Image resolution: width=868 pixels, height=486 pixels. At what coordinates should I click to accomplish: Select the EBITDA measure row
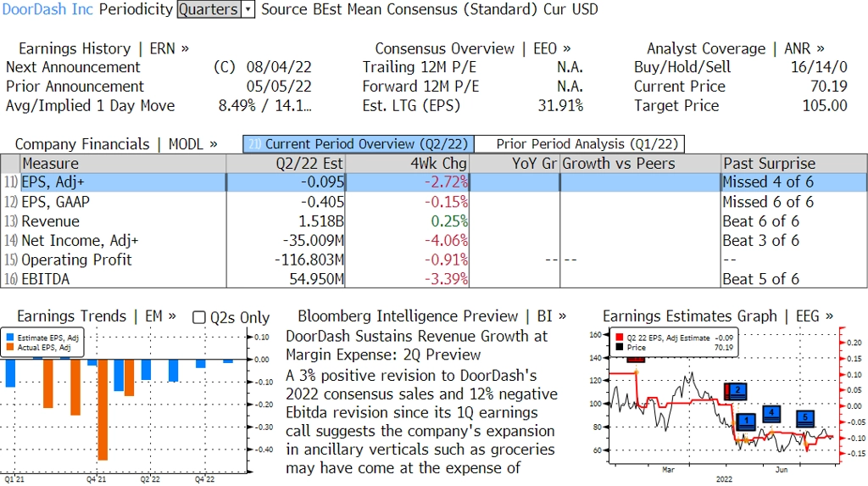[x=434, y=279]
